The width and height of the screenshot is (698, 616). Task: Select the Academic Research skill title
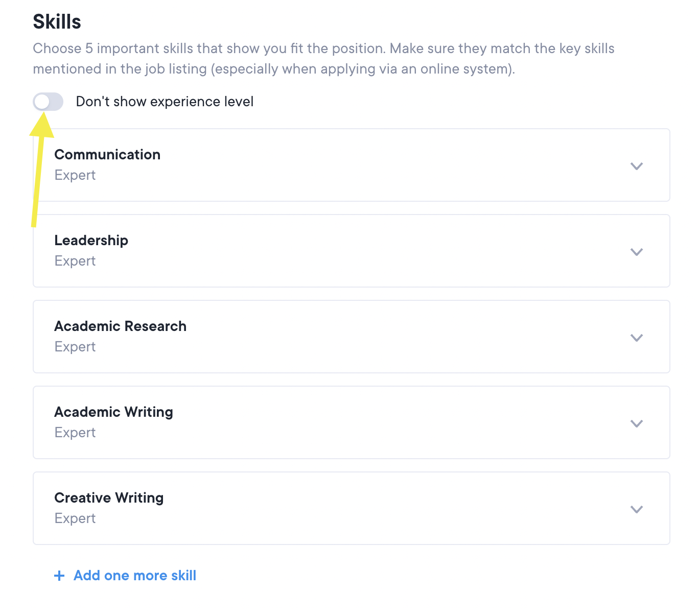[120, 326]
